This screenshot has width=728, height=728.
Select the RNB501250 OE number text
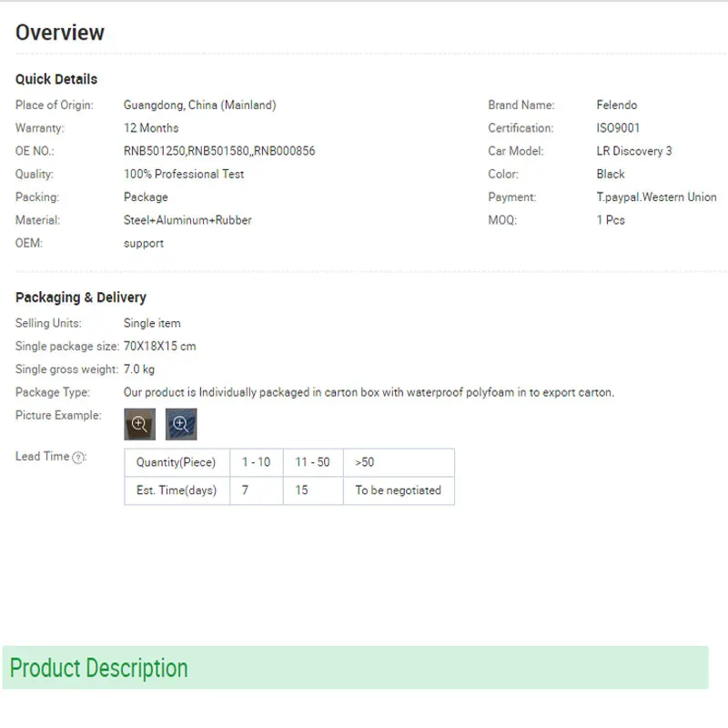coord(155,151)
